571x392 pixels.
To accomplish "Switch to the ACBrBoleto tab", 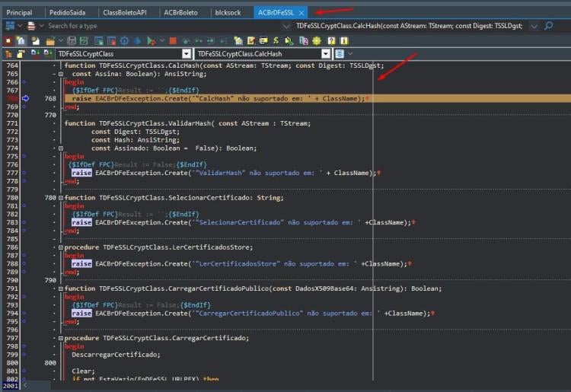I will (x=180, y=12).
